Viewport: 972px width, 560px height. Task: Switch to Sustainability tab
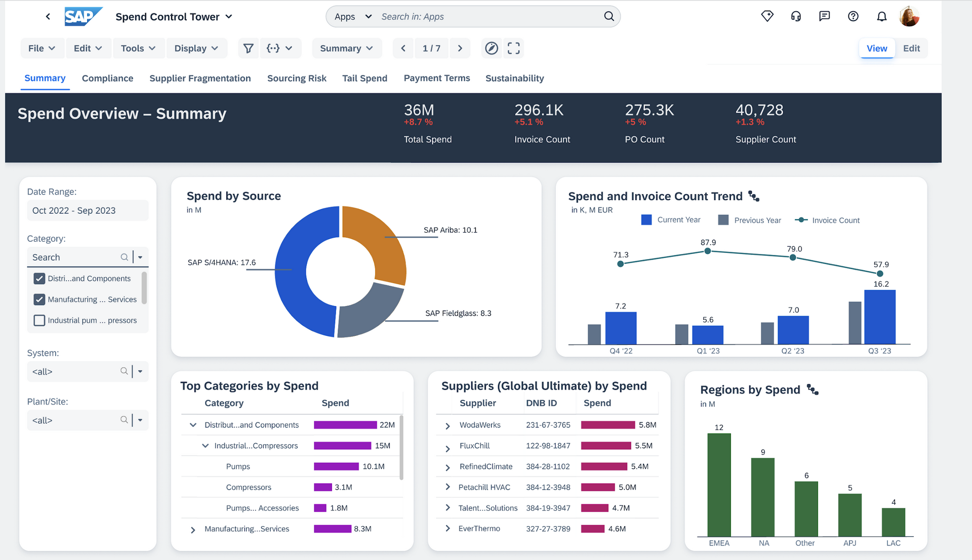pos(514,78)
